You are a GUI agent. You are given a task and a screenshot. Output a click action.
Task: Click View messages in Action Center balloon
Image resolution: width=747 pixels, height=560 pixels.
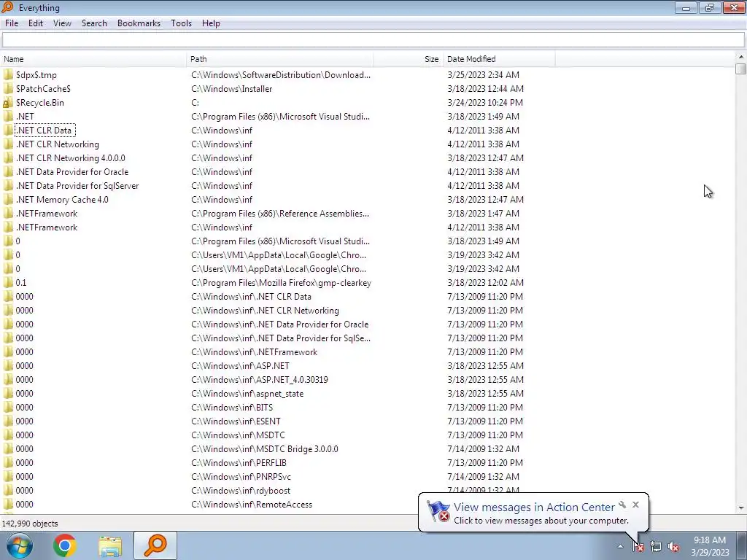(x=534, y=507)
